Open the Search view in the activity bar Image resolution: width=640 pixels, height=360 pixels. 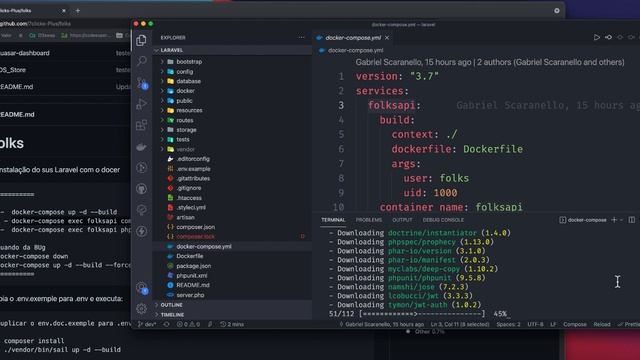[x=142, y=61]
